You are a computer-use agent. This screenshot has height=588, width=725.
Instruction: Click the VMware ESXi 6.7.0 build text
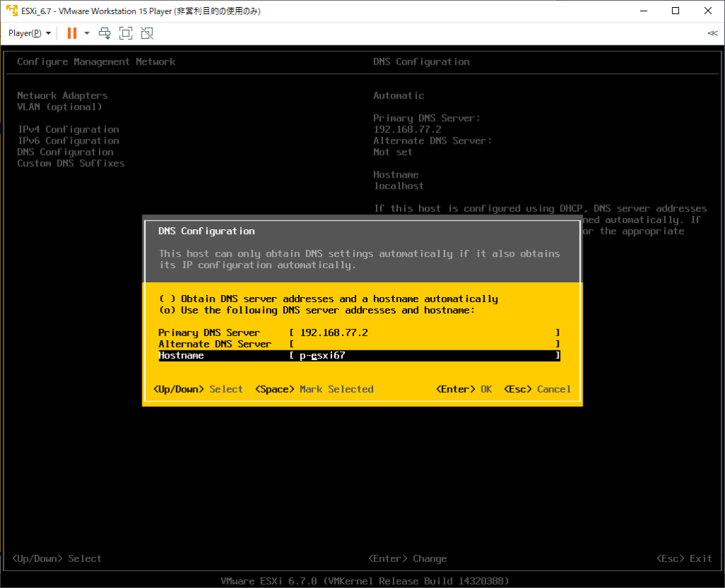click(x=365, y=581)
